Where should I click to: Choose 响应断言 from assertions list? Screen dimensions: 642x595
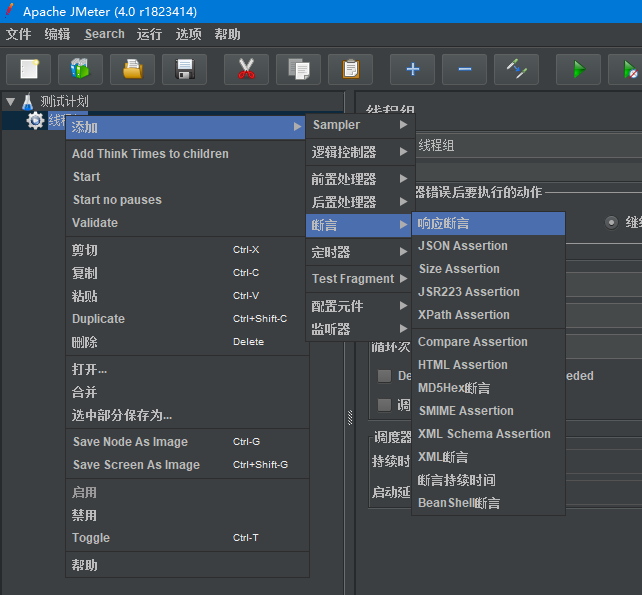coord(488,223)
